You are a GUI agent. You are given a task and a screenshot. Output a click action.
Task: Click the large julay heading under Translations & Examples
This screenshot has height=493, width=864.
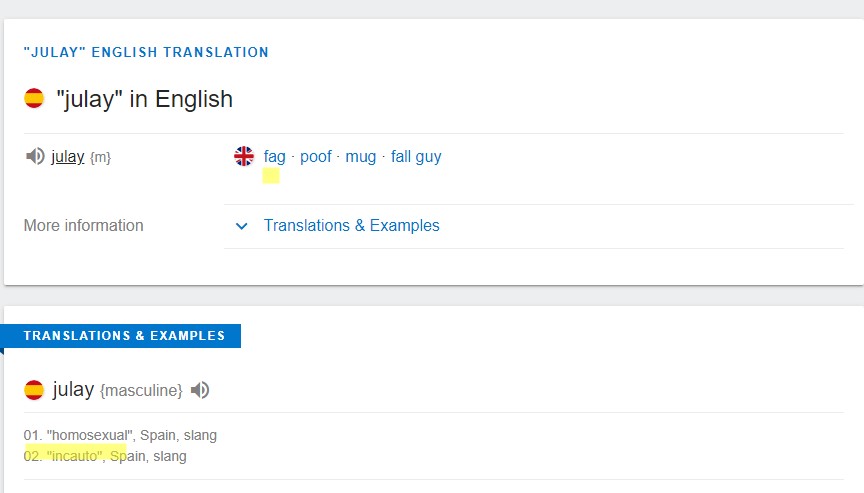coord(73,389)
